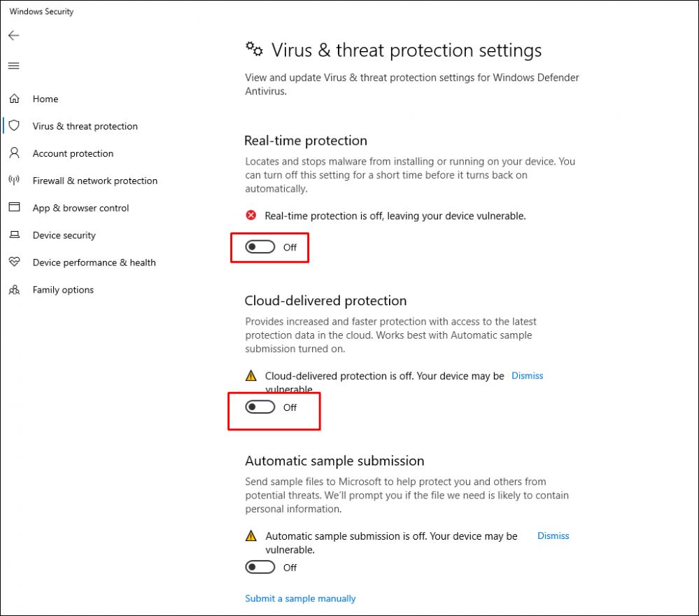Dismiss the cloud-delivered protection warning
Screen dimensions: 699x616
click(x=527, y=375)
